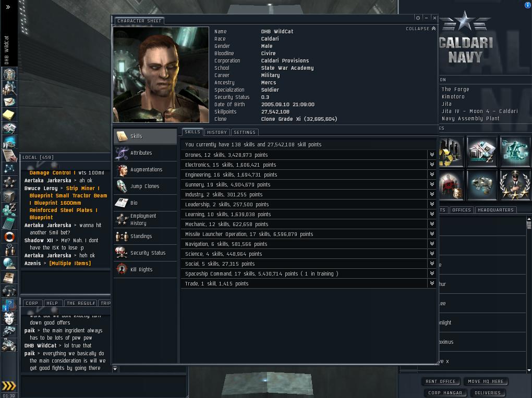
Task: Open the Bio section
Action: [x=145, y=203]
